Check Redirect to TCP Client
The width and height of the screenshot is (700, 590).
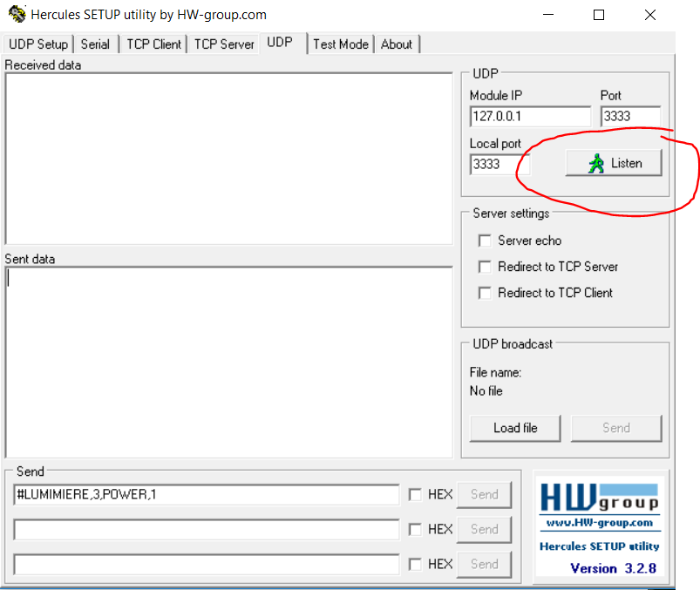485,293
